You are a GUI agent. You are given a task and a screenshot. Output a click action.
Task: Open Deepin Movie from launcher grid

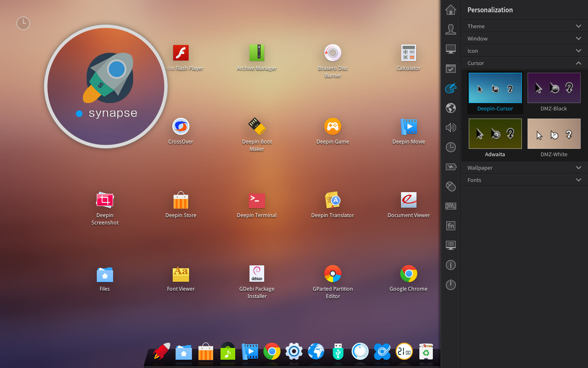409,126
